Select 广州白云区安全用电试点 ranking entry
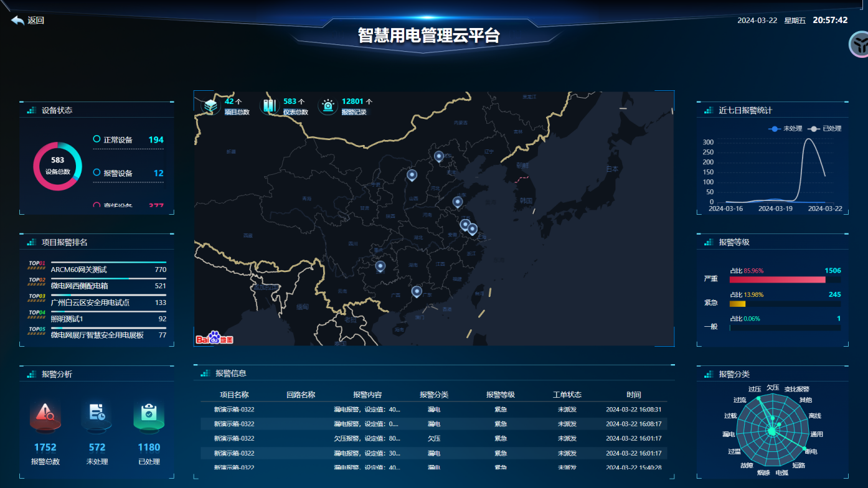Viewport: 868px width, 488px height. [90, 303]
